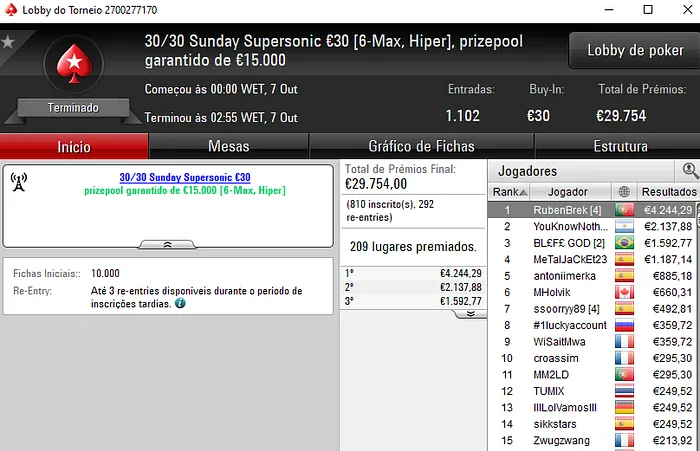Sort by Resultados column header

click(669, 192)
